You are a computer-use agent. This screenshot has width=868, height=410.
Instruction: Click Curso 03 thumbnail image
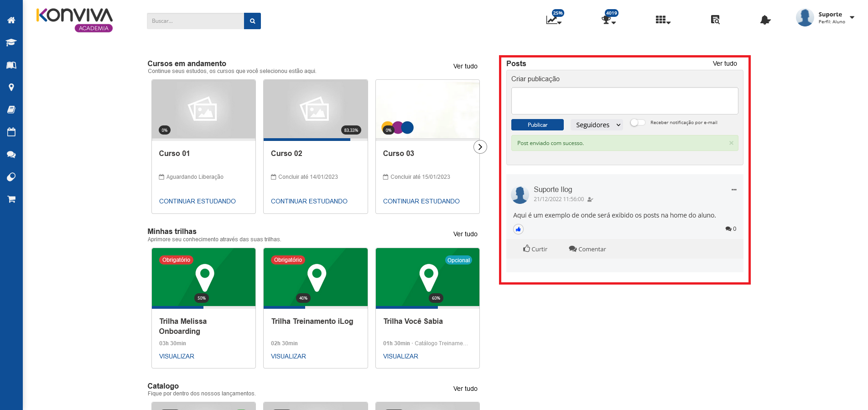tap(427, 109)
